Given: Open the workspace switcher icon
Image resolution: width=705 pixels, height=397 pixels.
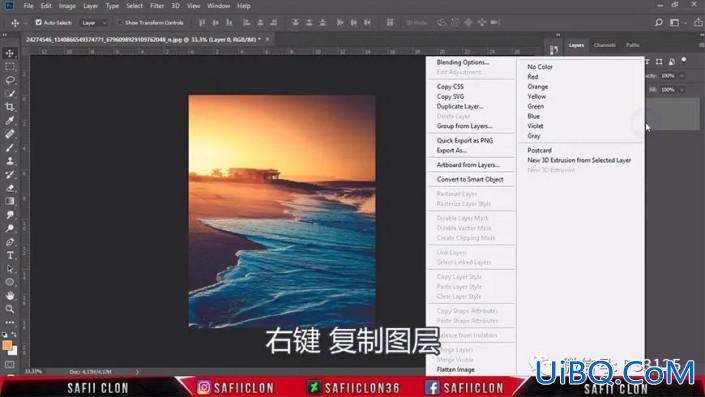Looking at the screenshot, I should [674, 22].
